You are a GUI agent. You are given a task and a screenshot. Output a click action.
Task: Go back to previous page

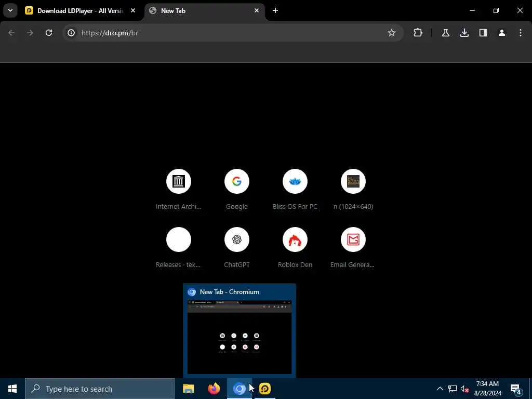(x=11, y=33)
